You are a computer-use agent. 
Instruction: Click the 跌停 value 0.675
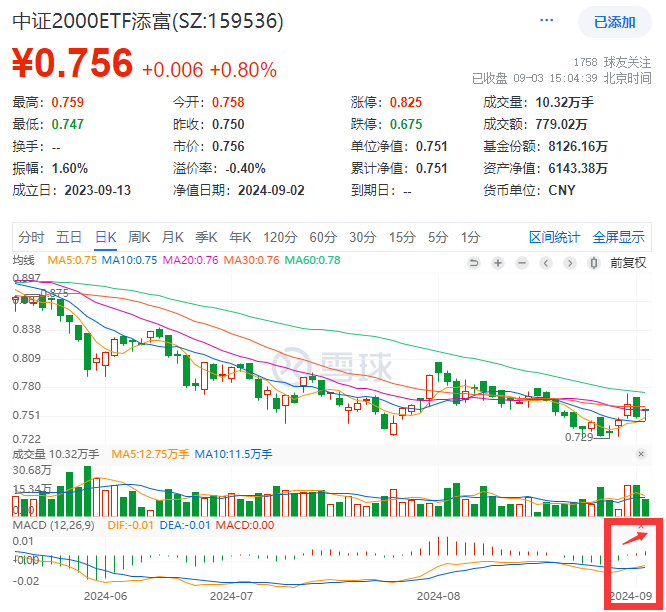(x=406, y=124)
